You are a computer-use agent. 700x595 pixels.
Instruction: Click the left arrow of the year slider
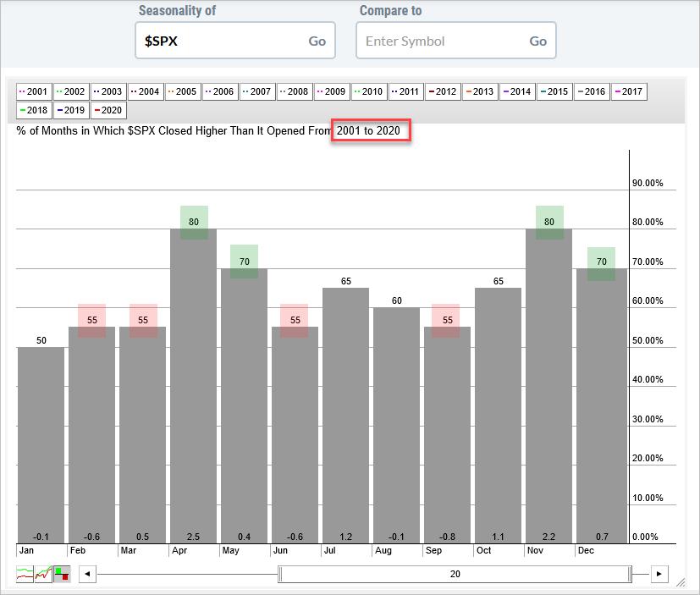click(85, 574)
